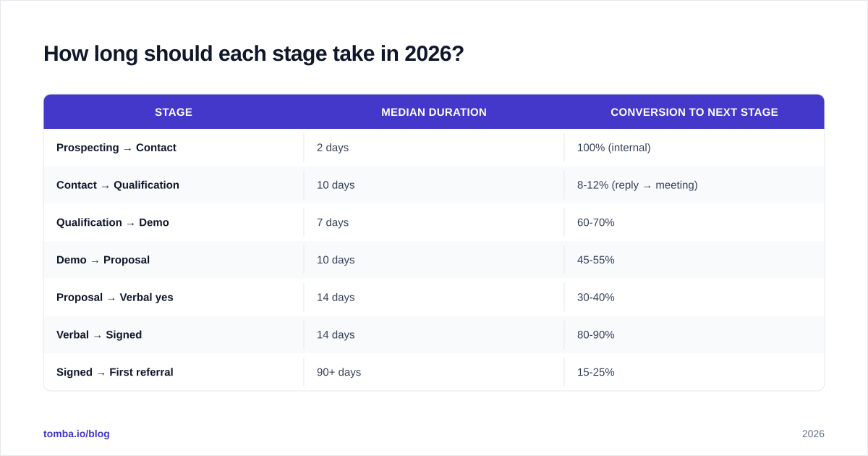Click the '45-55%' conversion cell
868x456 pixels.
pyautogui.click(x=694, y=260)
